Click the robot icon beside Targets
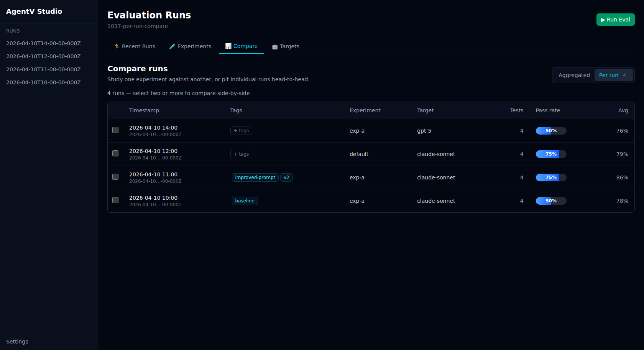644x350 pixels. click(275, 46)
